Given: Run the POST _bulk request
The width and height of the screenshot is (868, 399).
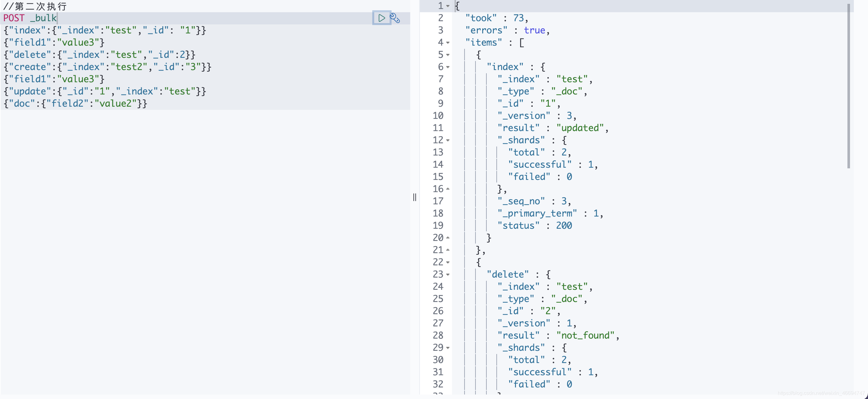Looking at the screenshot, I should click(x=381, y=18).
